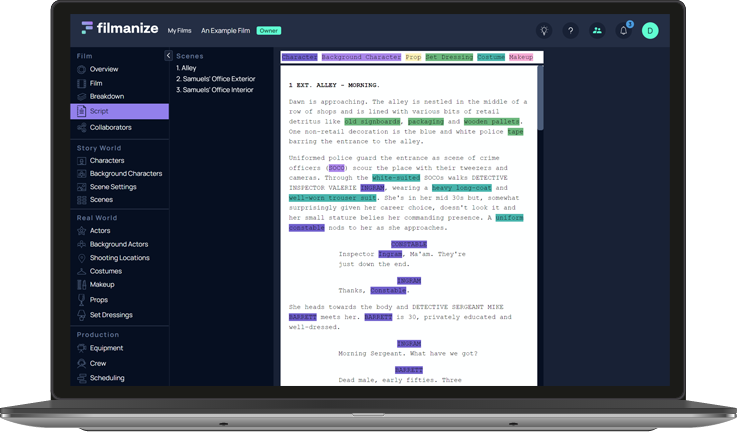737x432 pixels.
Task: Go to Costumes section
Action: [105, 271]
